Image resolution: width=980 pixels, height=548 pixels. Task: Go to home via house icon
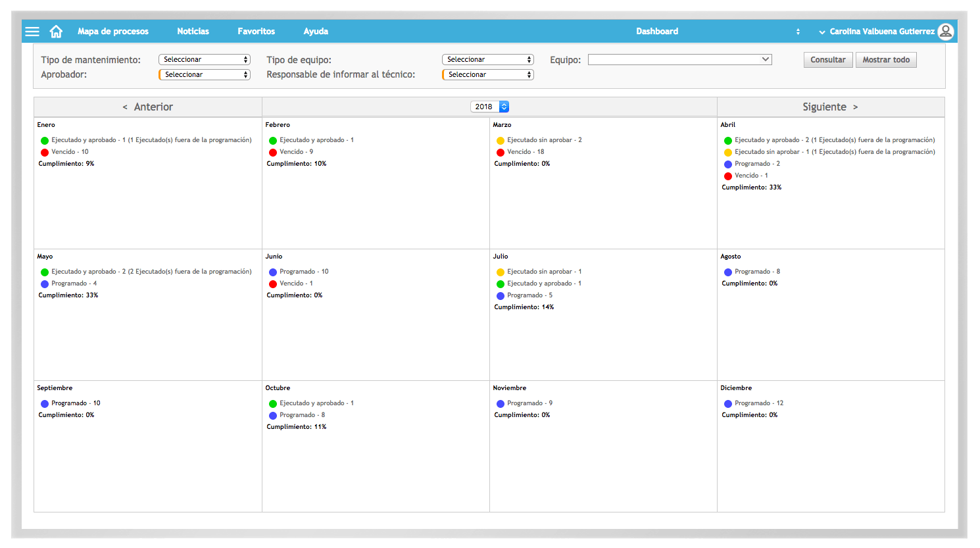point(56,31)
